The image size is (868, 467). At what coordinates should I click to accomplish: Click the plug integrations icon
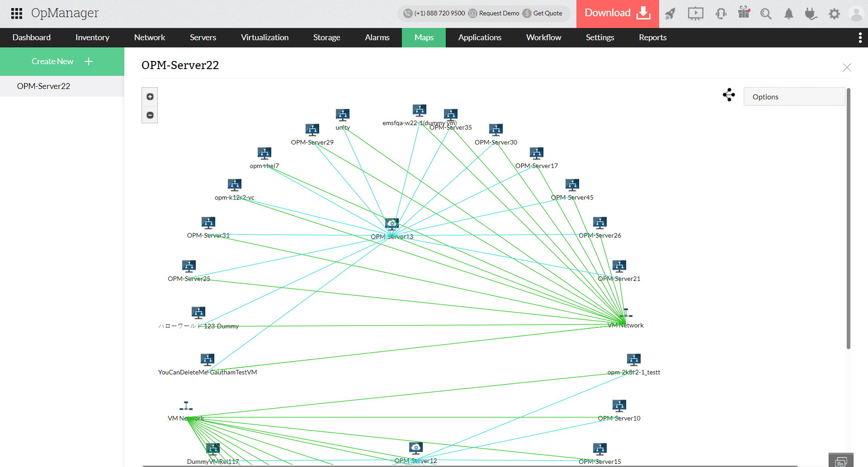point(811,14)
